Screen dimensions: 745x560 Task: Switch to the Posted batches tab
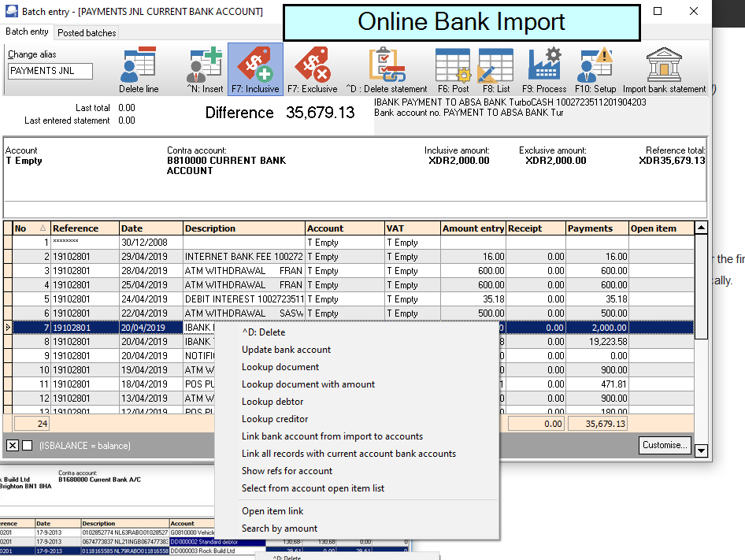click(87, 33)
